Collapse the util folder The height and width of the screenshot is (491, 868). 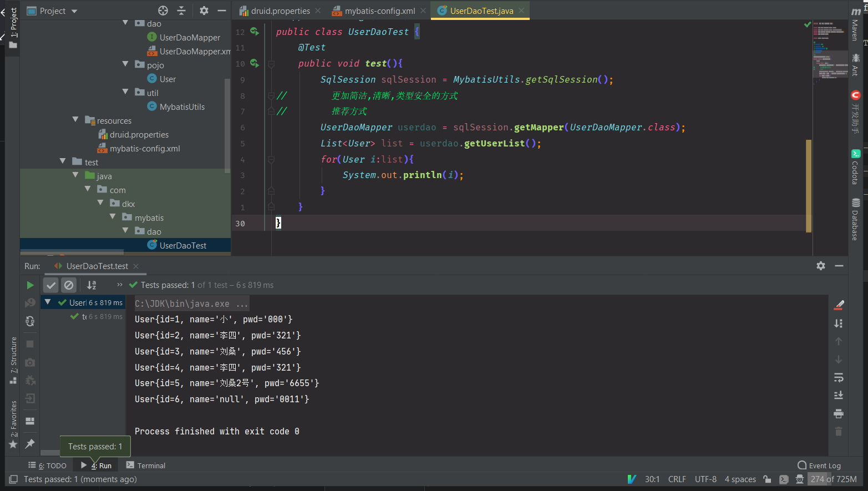125,92
